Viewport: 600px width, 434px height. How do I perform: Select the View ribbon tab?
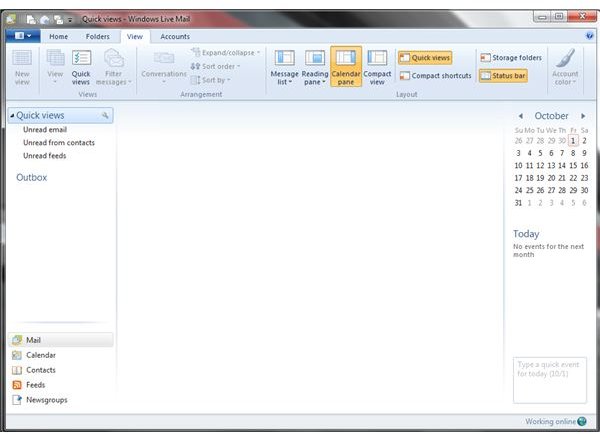click(135, 37)
